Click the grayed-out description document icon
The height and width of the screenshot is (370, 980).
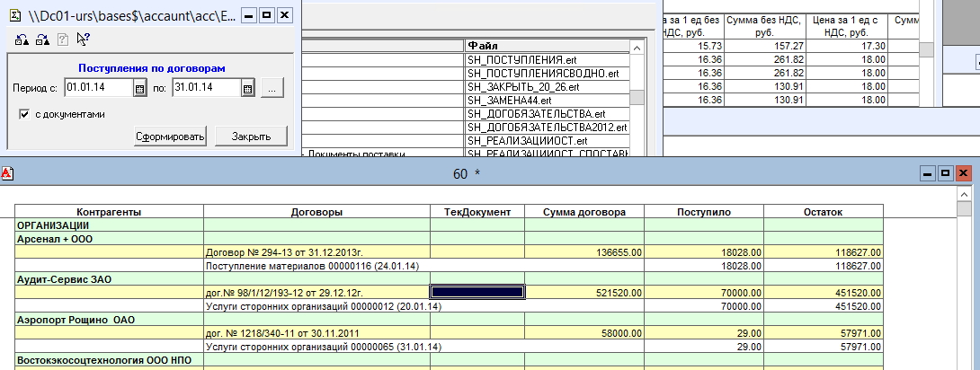(x=62, y=39)
